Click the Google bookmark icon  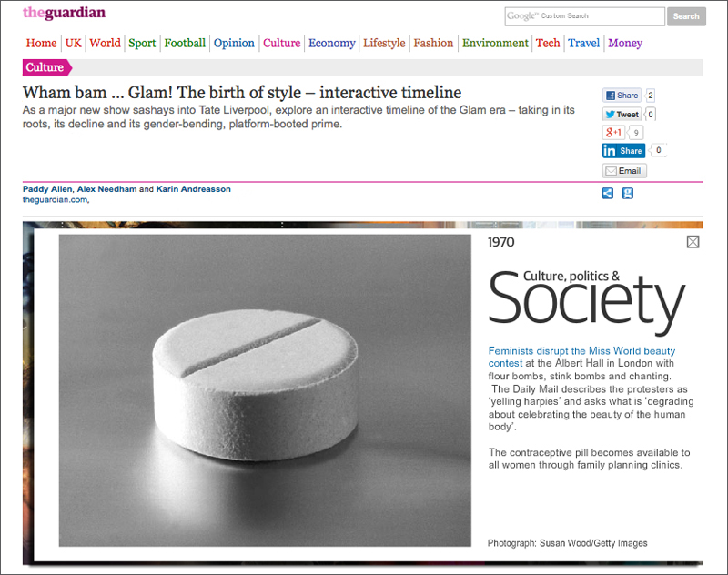(628, 194)
